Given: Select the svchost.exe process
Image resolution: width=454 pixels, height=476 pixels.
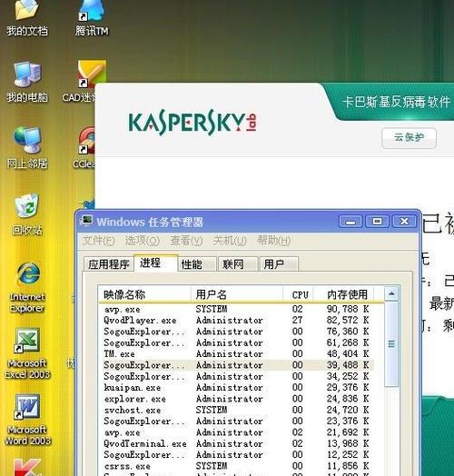Looking at the screenshot, I should click(237, 410).
